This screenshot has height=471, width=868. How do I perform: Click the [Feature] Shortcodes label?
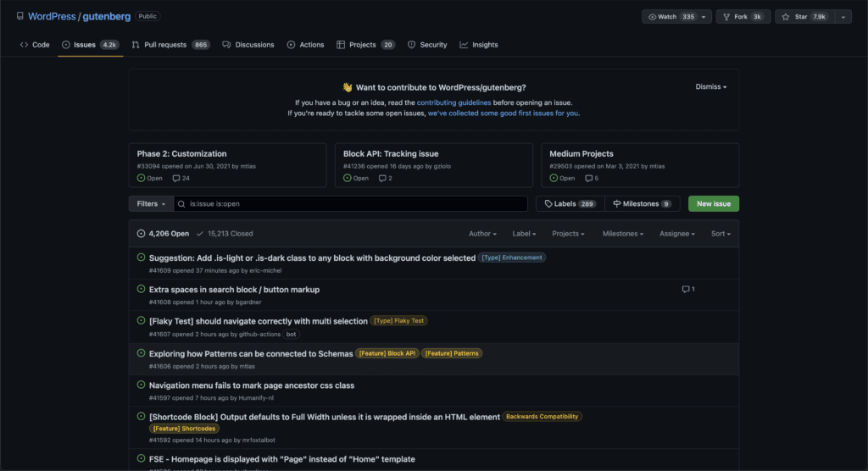[x=184, y=429]
